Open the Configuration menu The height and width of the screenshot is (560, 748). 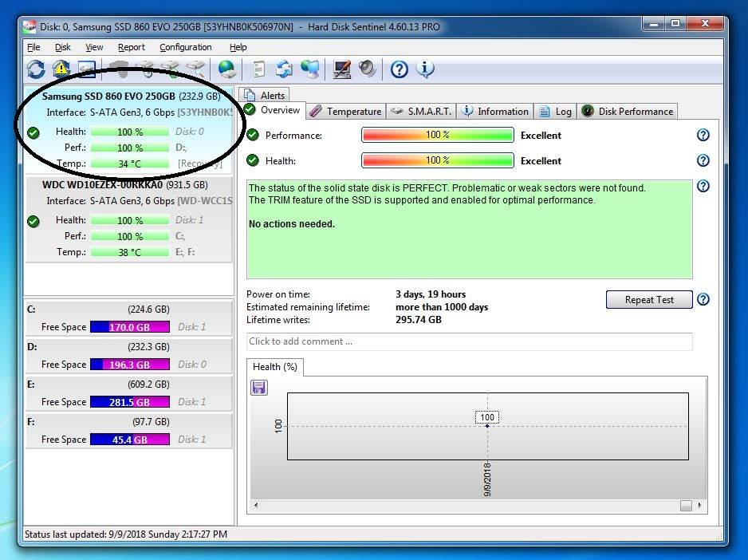pyautogui.click(x=186, y=47)
